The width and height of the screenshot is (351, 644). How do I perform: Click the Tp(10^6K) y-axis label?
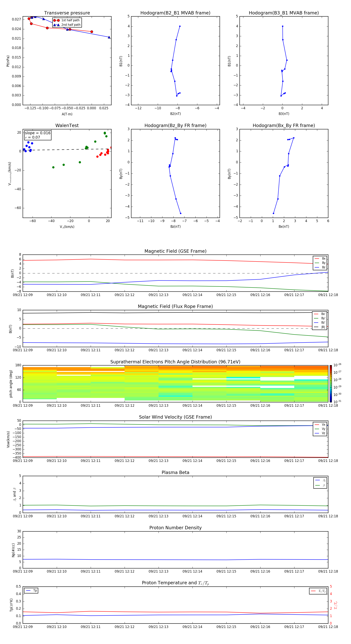[11, 605]
